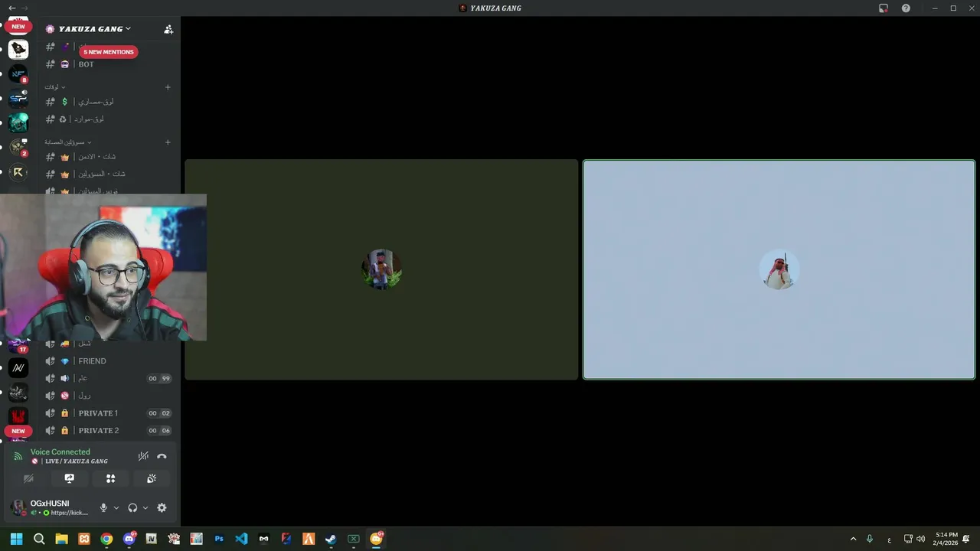Click the left participant's avatar in call

381,269
